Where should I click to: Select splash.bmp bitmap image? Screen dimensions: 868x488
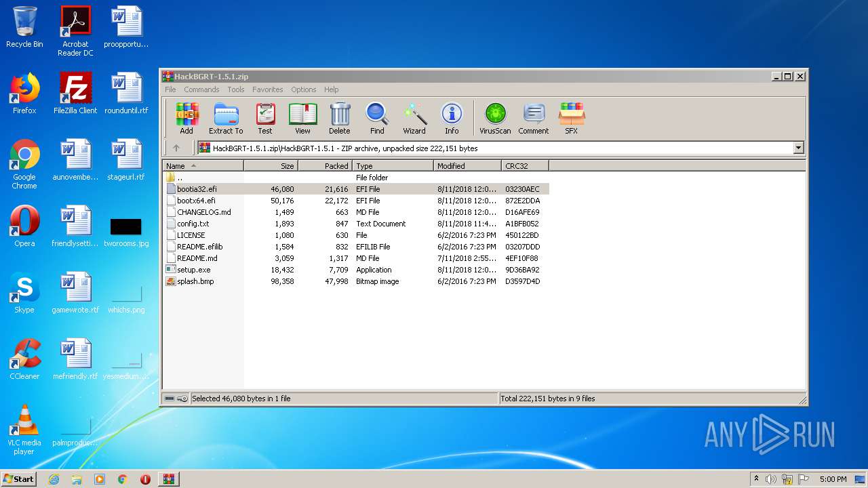point(356,281)
